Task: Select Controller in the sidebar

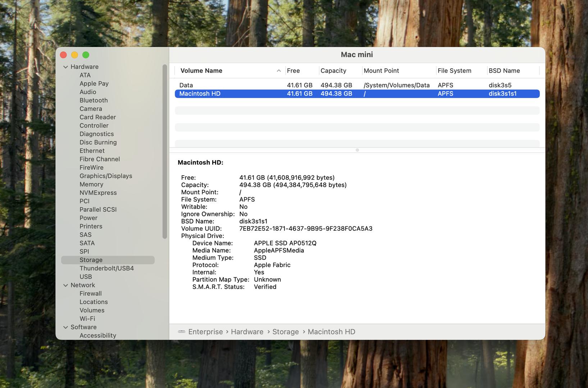Action: [94, 125]
